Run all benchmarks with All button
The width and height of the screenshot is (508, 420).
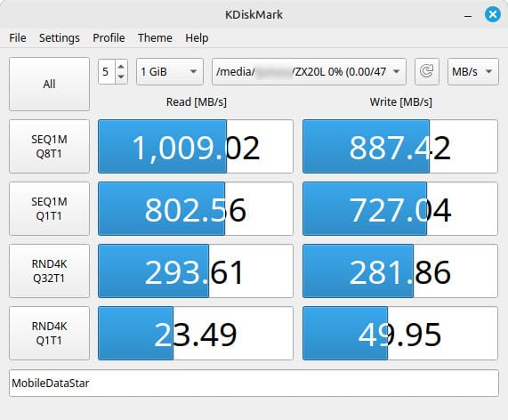[x=49, y=84]
